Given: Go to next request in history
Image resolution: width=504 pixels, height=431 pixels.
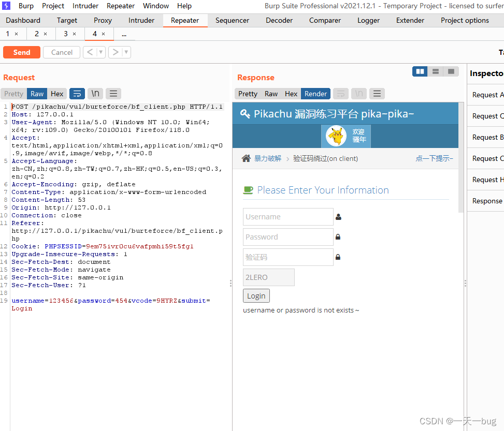Looking at the screenshot, I should (116, 52).
